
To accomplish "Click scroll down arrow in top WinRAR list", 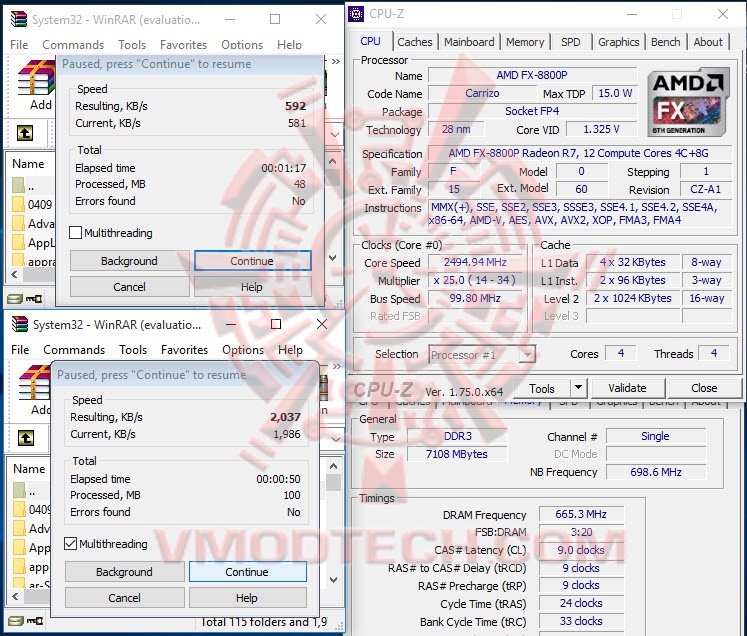I will coord(333,258).
